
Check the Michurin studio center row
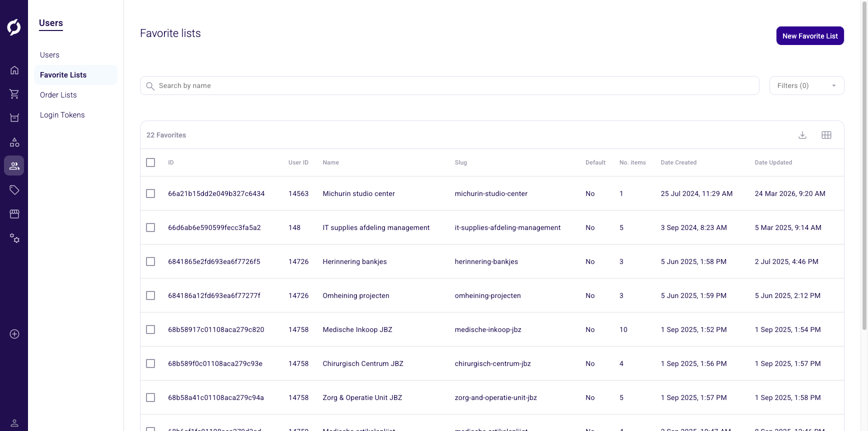(x=150, y=193)
